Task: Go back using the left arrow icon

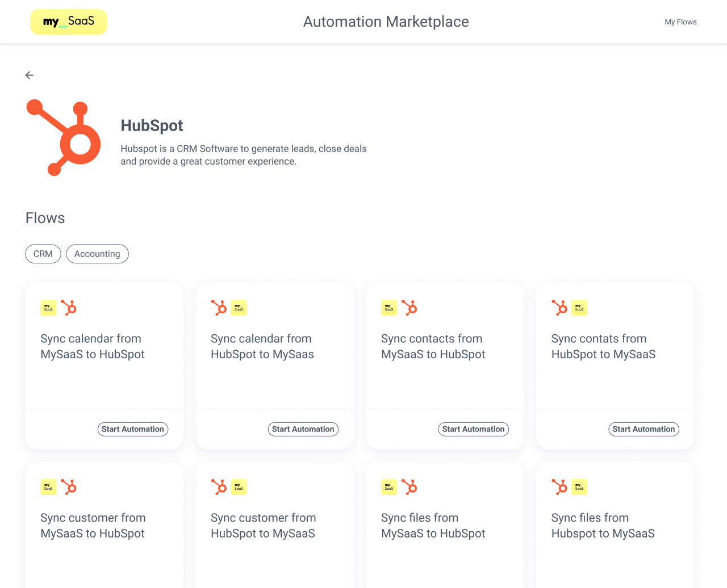Action: [x=30, y=75]
